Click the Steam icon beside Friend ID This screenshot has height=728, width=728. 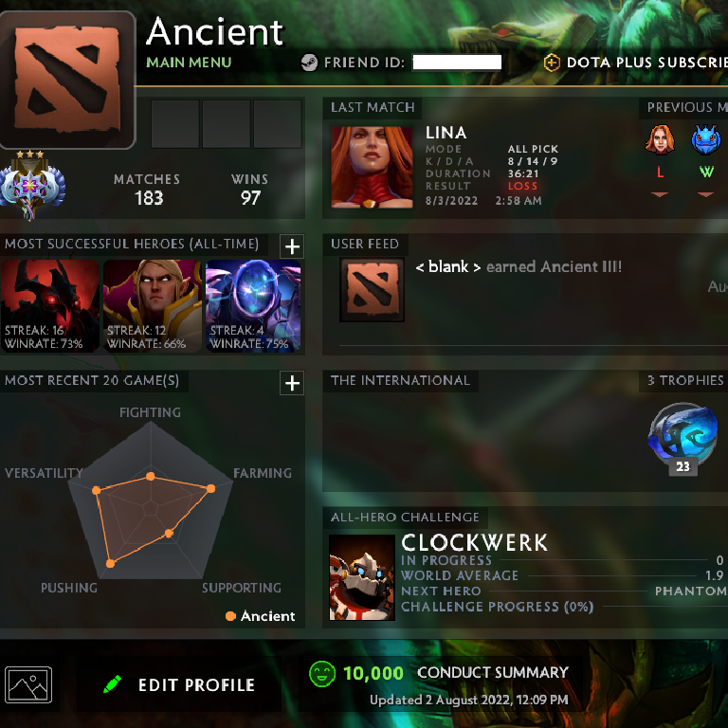(x=309, y=63)
